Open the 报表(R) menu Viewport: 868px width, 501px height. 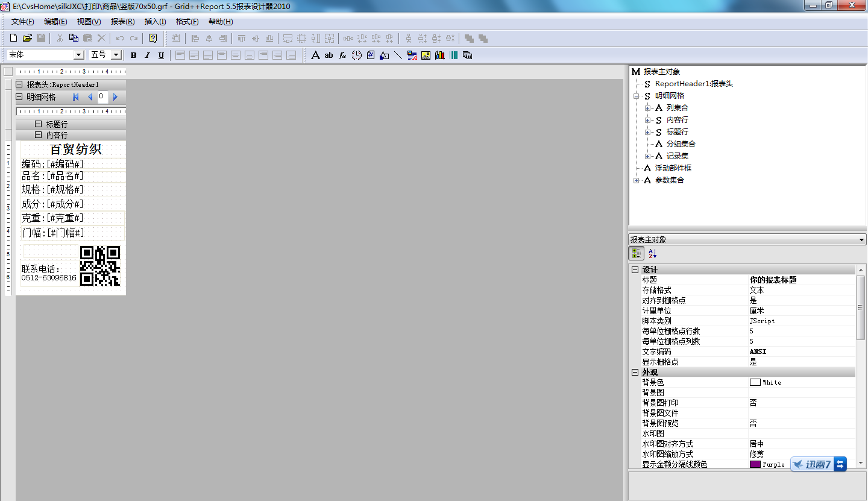122,22
